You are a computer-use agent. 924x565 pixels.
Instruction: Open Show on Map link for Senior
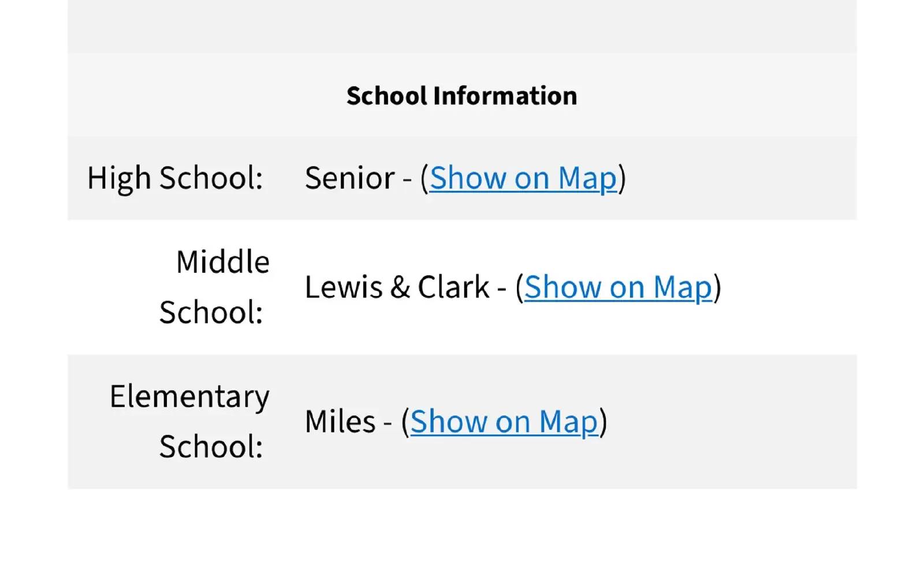point(523,178)
